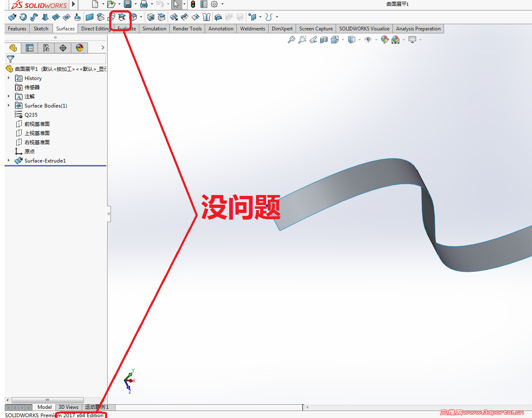532x418 pixels.
Task: Open the ConfigurationManager panel tab
Action: [x=46, y=48]
